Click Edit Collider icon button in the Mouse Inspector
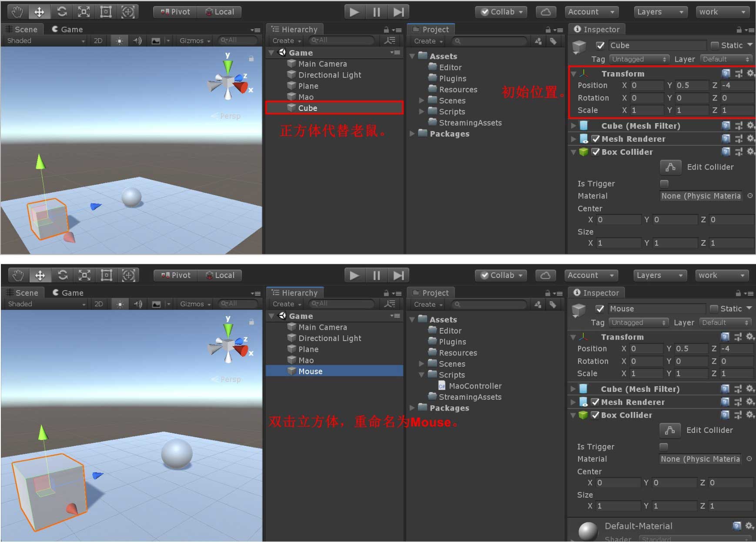Screen dimensions: 756x542 point(670,430)
